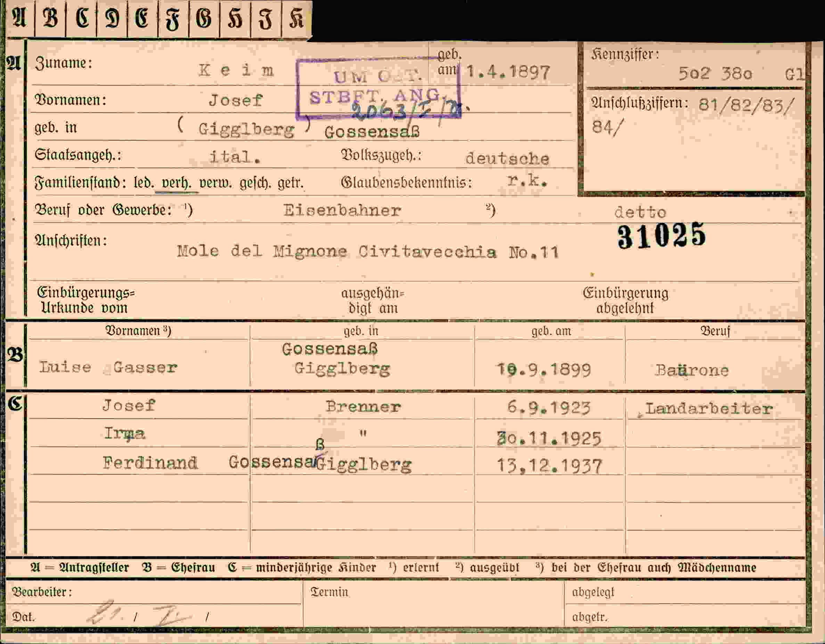This screenshot has height=644, width=825.
Task: Click birth date 1.4.1897
Action: pos(508,72)
